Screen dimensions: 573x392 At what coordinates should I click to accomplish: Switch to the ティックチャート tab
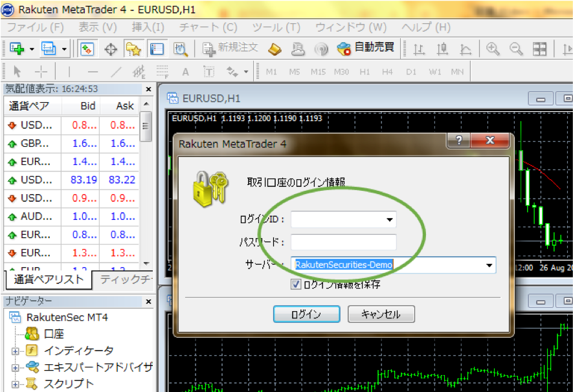[124, 279]
